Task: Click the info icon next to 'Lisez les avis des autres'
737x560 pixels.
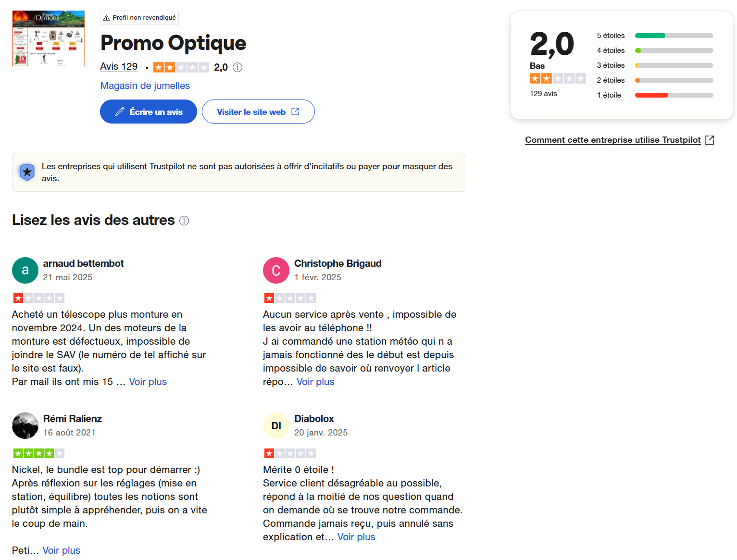Action: (184, 221)
